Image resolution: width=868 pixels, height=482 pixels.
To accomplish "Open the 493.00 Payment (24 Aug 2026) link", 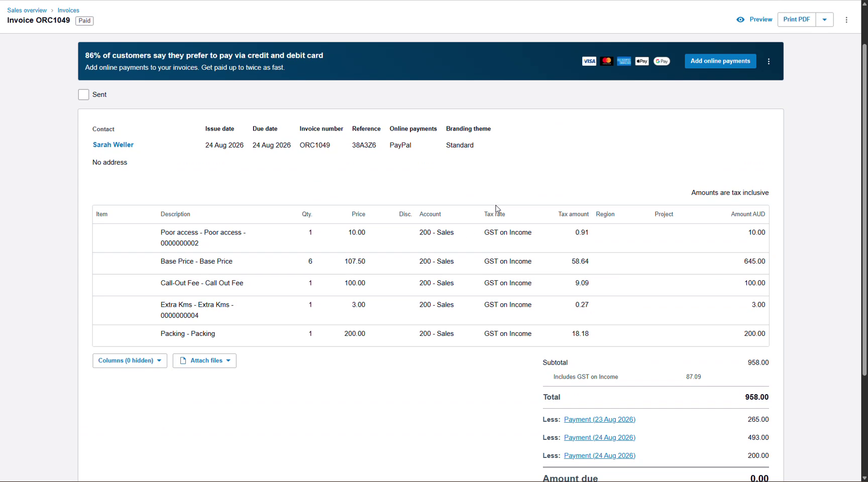I will 600,437.
